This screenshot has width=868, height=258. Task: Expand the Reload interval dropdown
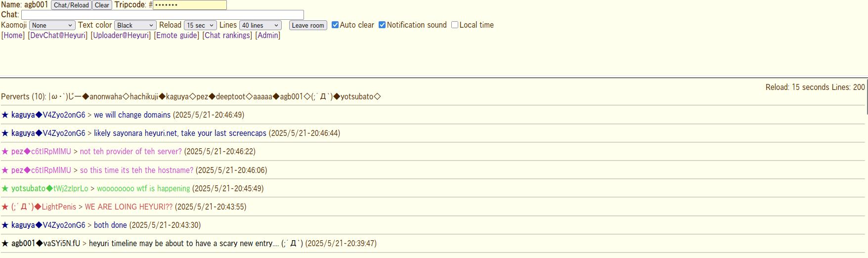click(200, 25)
